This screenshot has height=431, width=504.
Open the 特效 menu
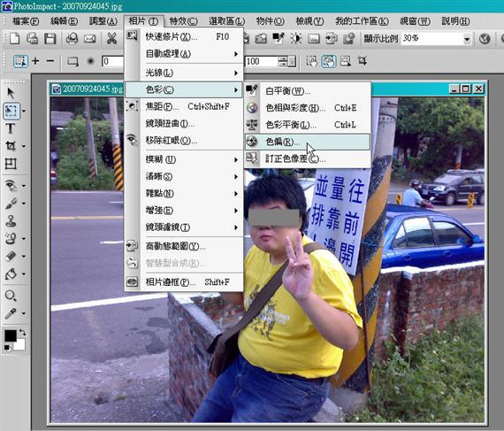(x=183, y=21)
